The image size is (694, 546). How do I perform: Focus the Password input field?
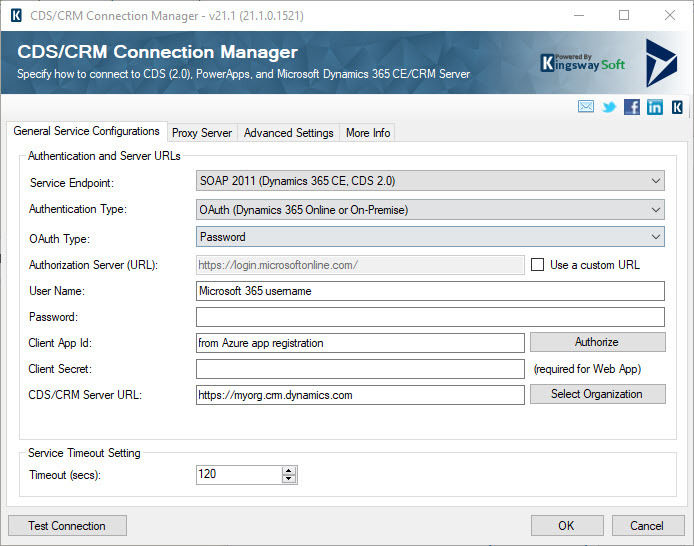click(x=430, y=317)
